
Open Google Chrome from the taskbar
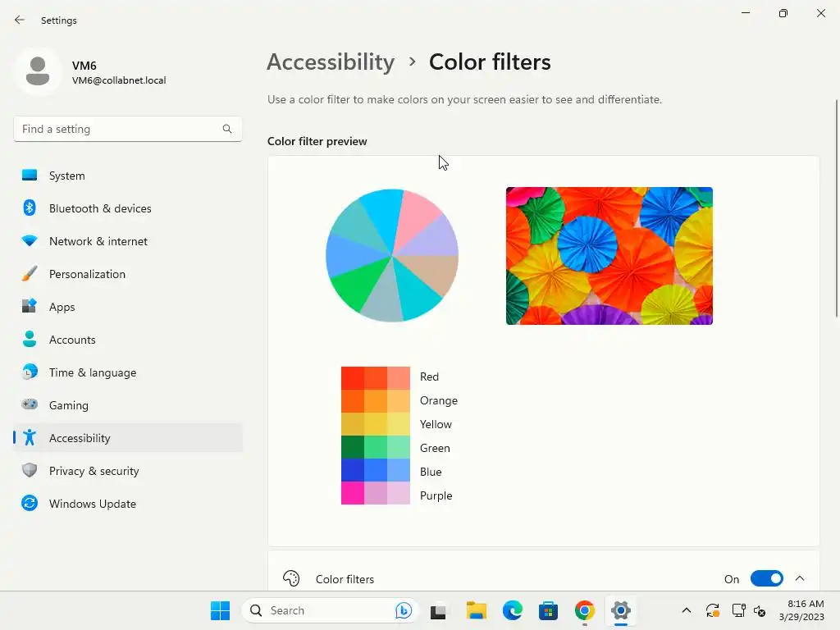coord(584,610)
